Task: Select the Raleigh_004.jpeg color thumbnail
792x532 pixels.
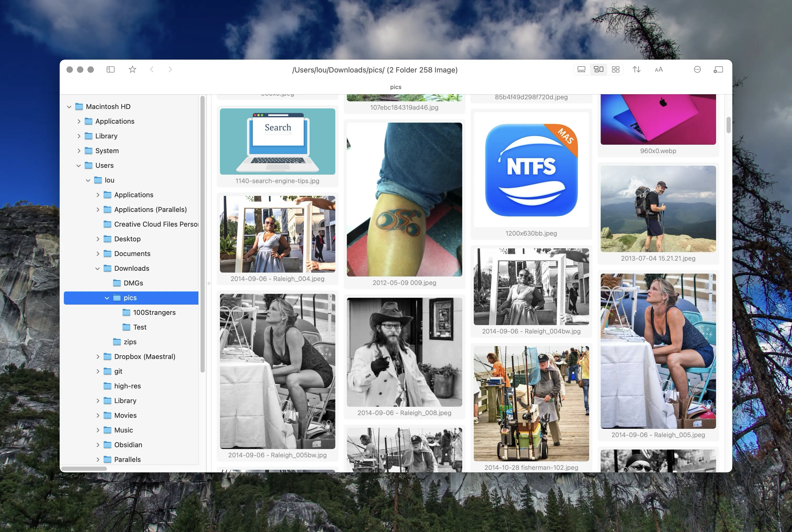Action: coord(277,234)
